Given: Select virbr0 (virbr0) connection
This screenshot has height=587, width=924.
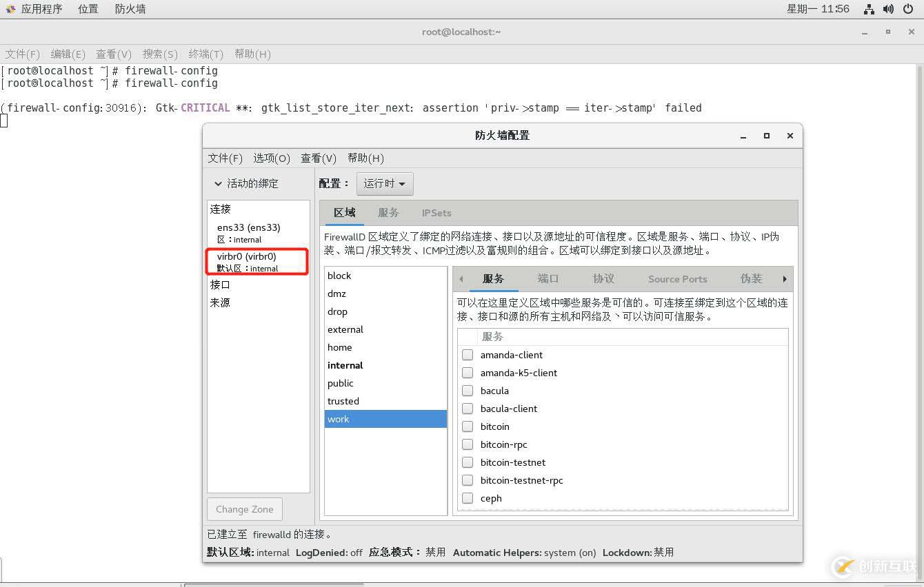Looking at the screenshot, I should [x=259, y=262].
